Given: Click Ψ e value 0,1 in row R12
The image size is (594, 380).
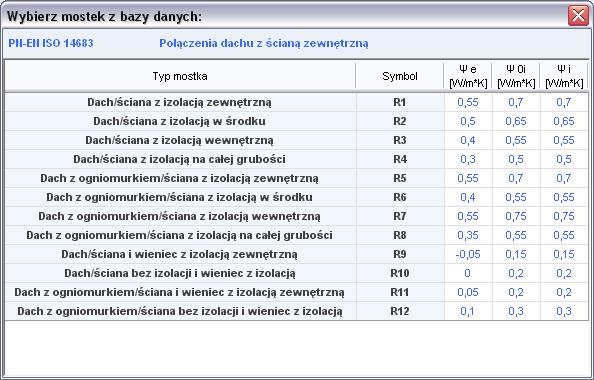Looking at the screenshot, I should coord(468,311).
